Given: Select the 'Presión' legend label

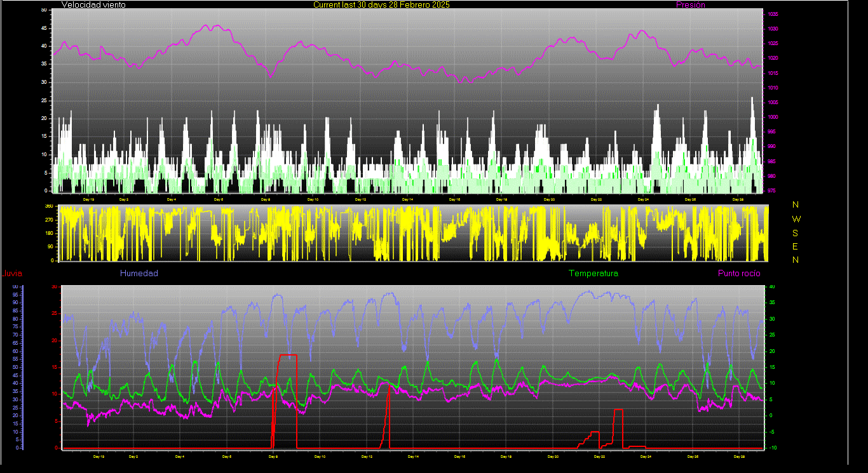Looking at the screenshot, I should [x=691, y=4].
